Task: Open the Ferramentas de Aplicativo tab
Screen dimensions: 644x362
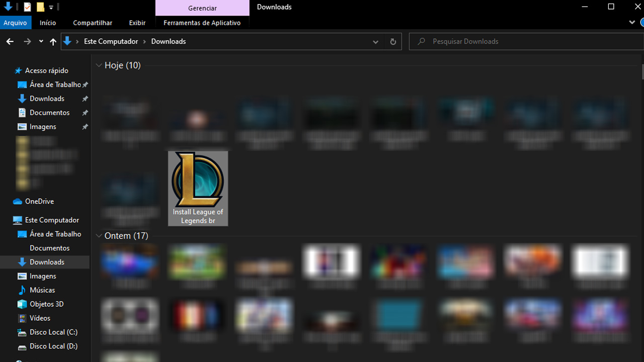Action: [202, 23]
